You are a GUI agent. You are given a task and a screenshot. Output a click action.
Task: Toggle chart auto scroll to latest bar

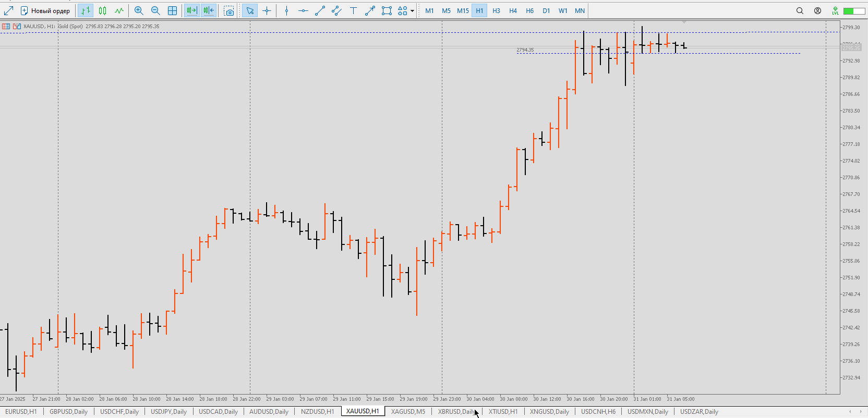pos(192,10)
